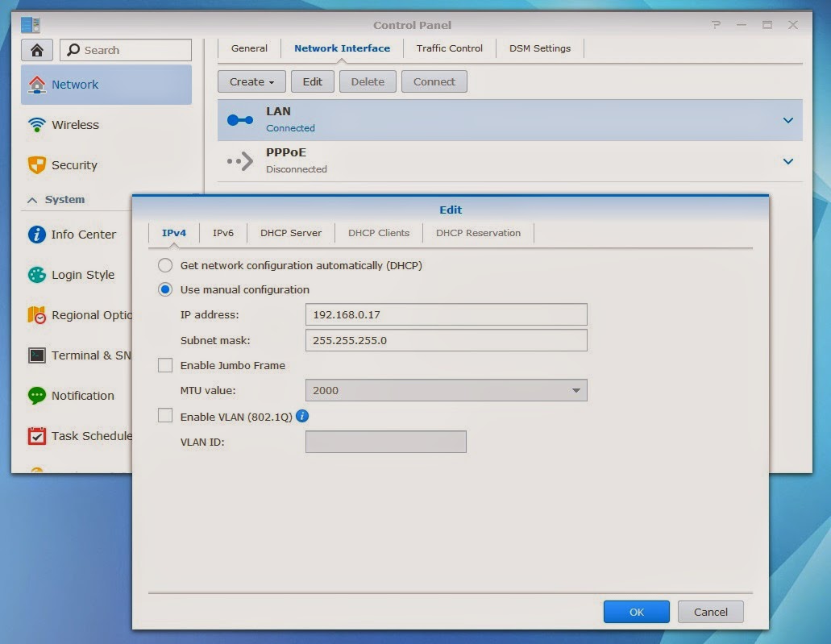Click the Notification speech bubble icon

click(36, 396)
